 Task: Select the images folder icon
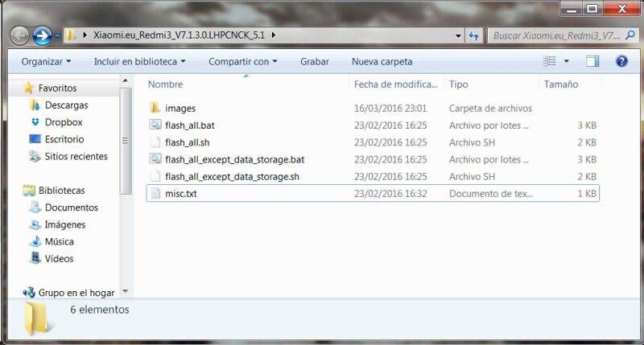click(155, 108)
